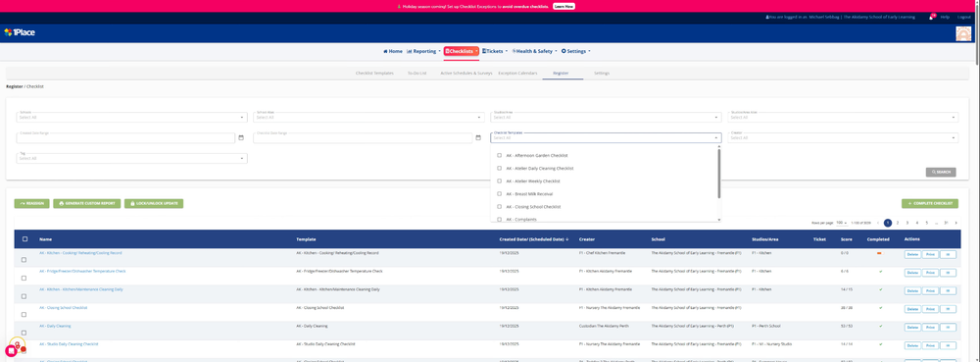Go to the next page arrow

click(x=955, y=223)
